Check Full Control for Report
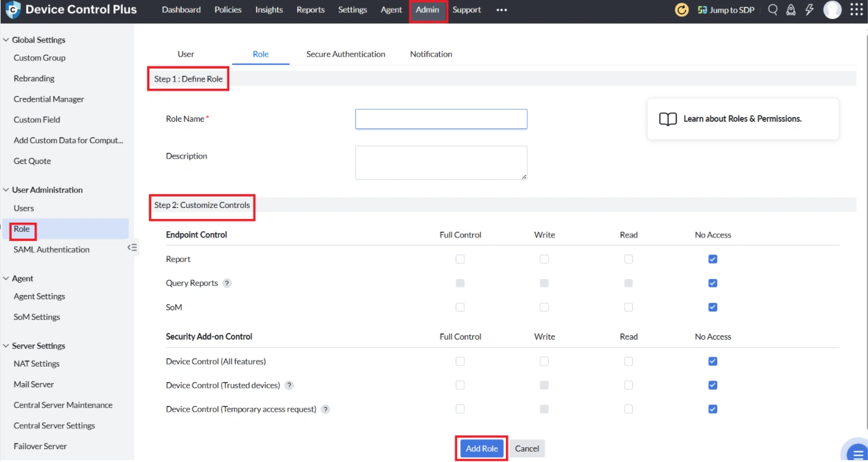 pyautogui.click(x=460, y=259)
